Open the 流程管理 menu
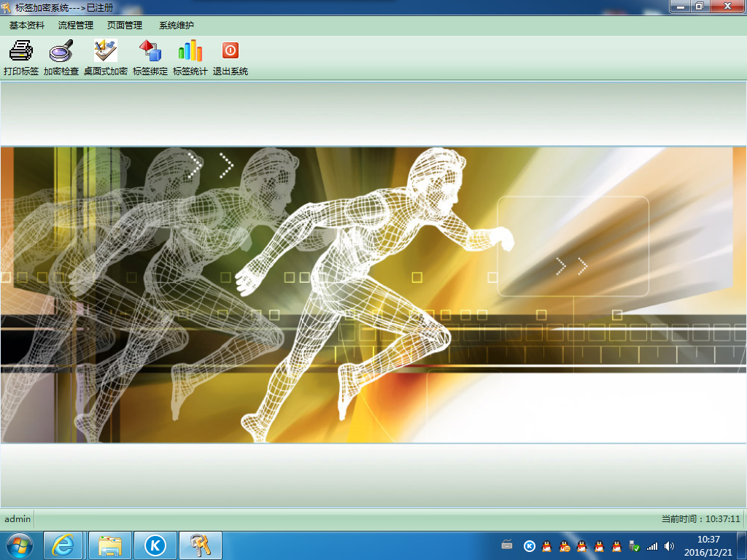The height and width of the screenshot is (560, 747). [x=76, y=26]
